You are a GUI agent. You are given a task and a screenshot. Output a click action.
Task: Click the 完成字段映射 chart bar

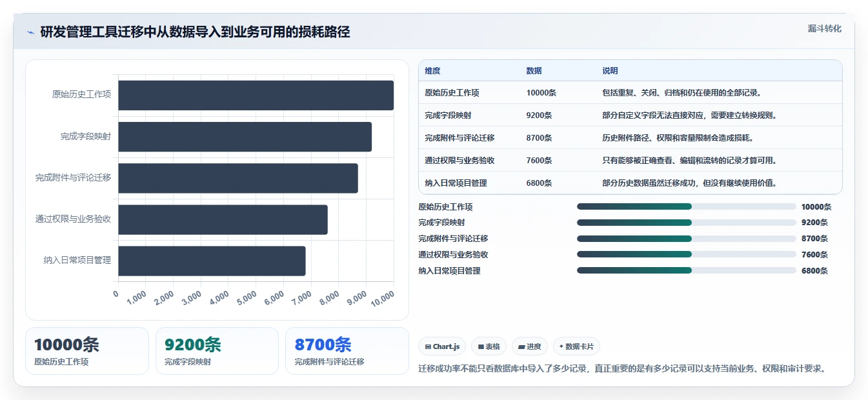[x=245, y=137]
